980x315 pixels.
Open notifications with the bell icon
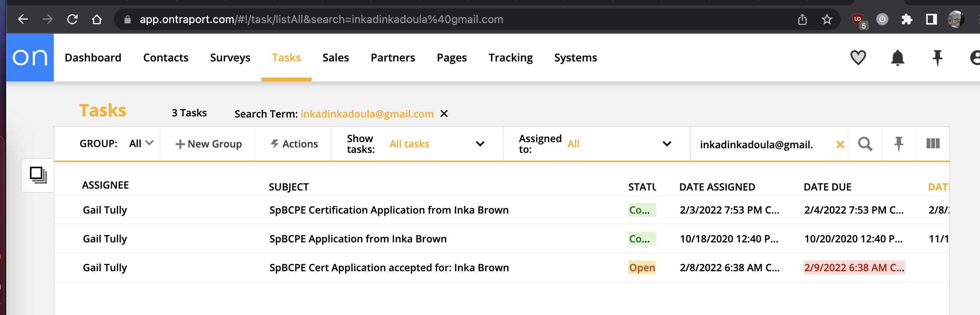898,58
